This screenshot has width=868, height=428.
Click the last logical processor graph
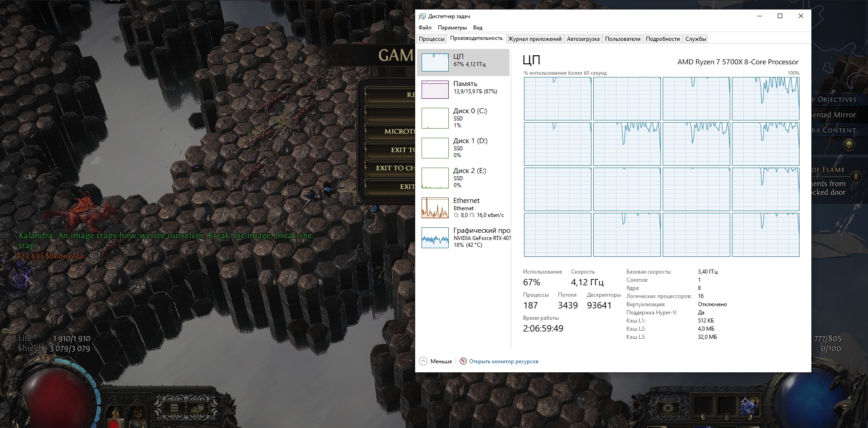tap(766, 235)
